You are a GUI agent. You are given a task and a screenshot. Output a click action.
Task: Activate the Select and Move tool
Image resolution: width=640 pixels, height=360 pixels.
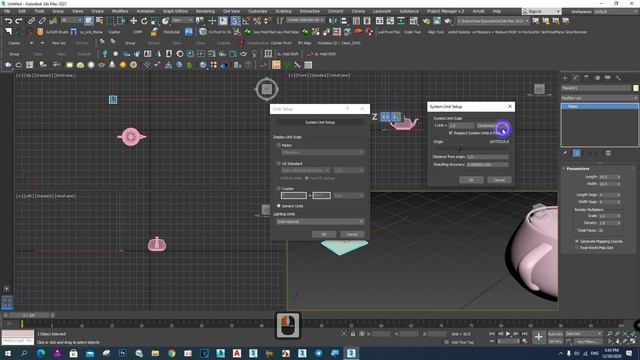tap(133, 21)
